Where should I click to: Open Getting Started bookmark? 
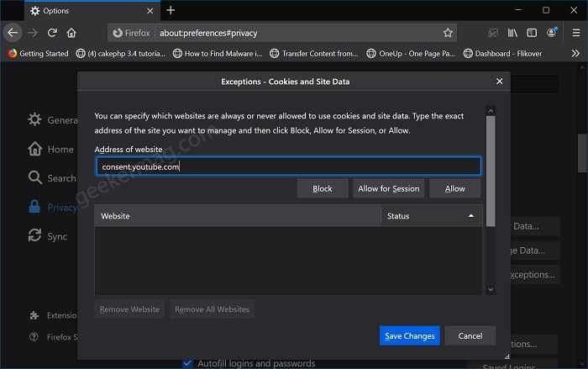point(39,53)
